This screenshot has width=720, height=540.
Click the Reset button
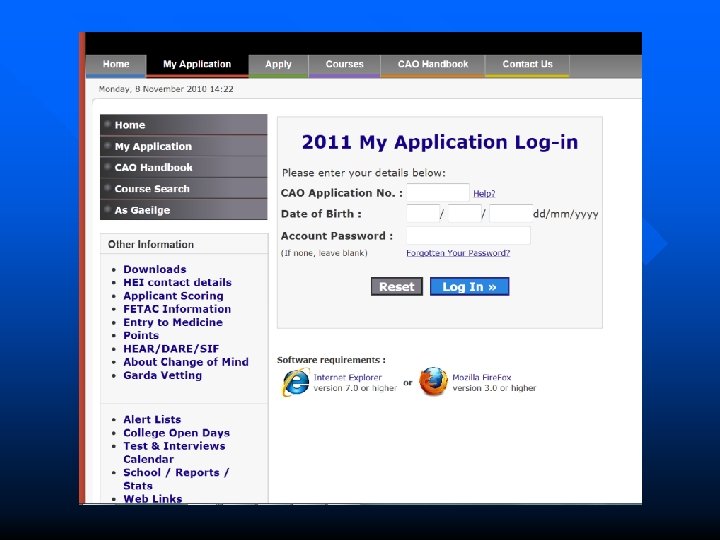397,287
